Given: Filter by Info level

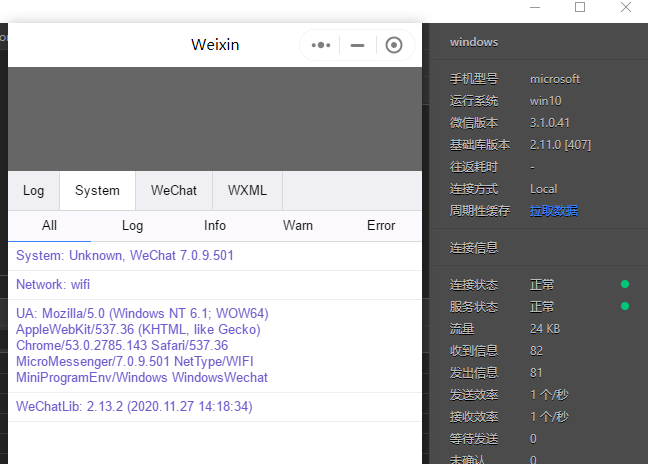Looking at the screenshot, I should pos(215,226).
